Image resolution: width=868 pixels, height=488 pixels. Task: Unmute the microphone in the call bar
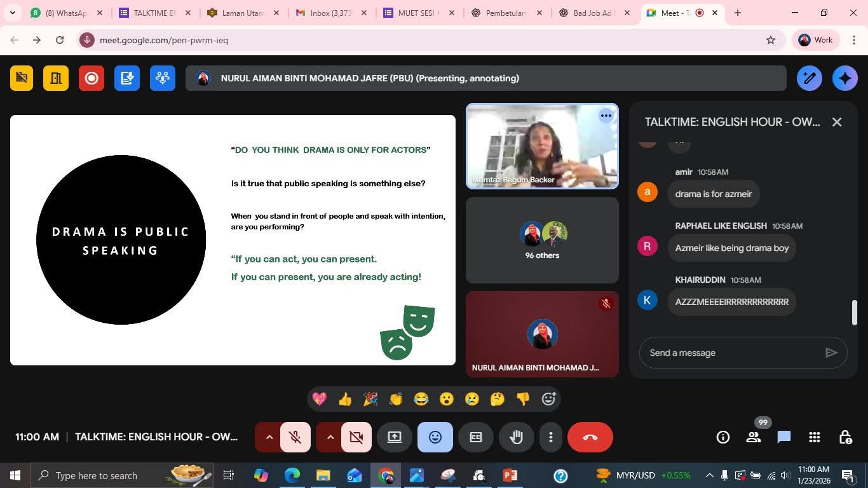(295, 437)
